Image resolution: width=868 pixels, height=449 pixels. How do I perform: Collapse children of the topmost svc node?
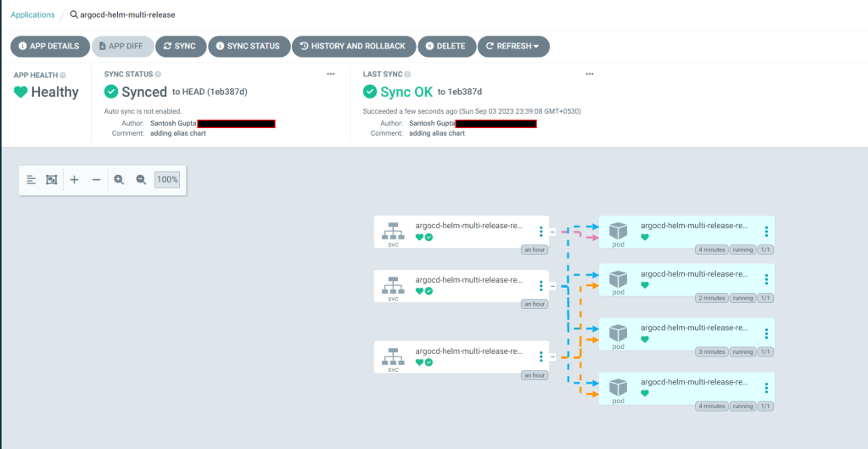(552, 232)
